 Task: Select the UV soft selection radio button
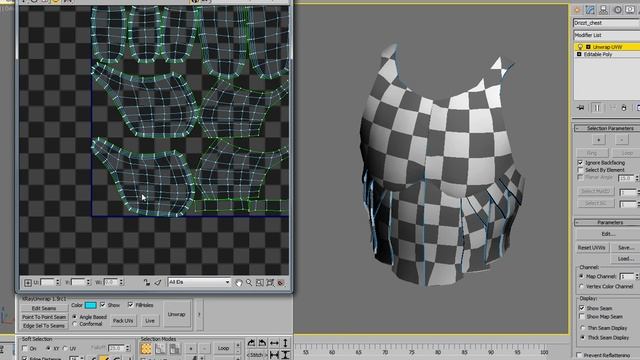coord(65,349)
